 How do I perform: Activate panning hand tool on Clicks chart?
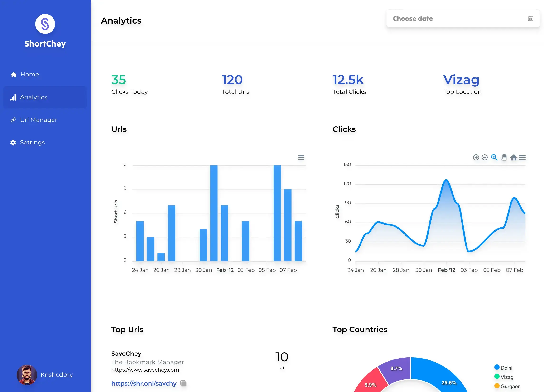coord(504,157)
